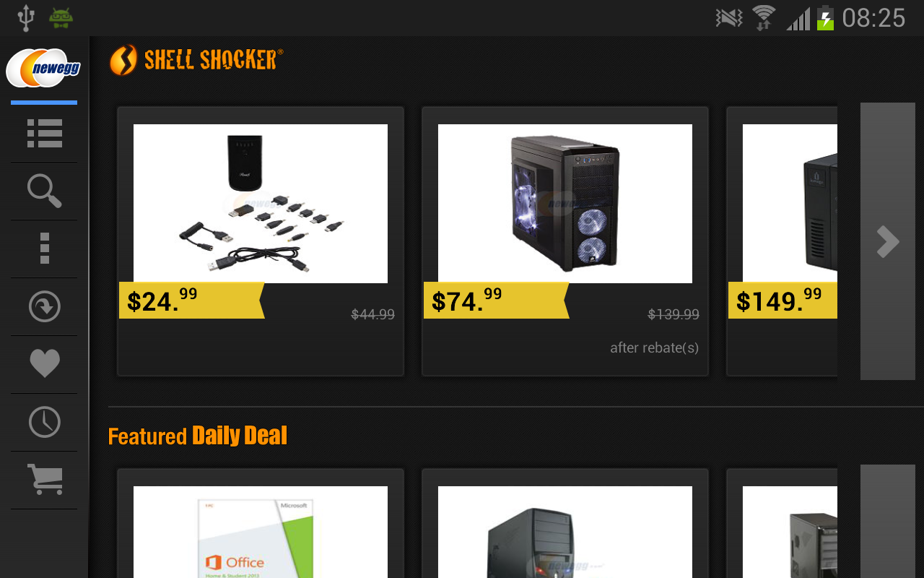Show next Shell Shocker deals with chevron

(x=888, y=241)
